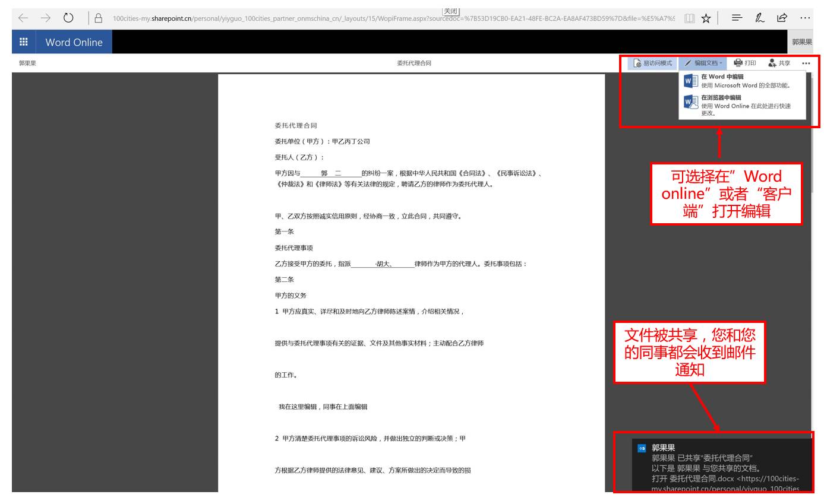Click line 受托人（乙方）：
824x504 pixels.
click(x=299, y=157)
